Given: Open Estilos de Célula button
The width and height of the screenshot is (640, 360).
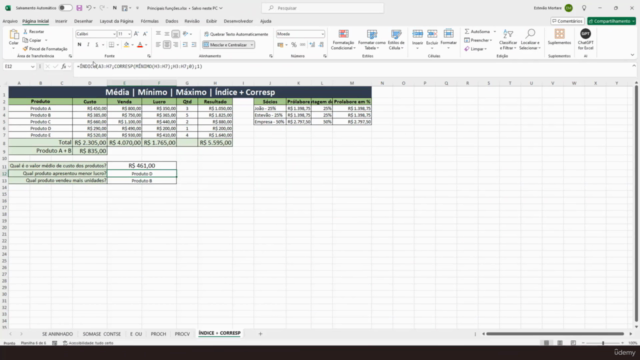Looking at the screenshot, I should pyautogui.click(x=396, y=40).
